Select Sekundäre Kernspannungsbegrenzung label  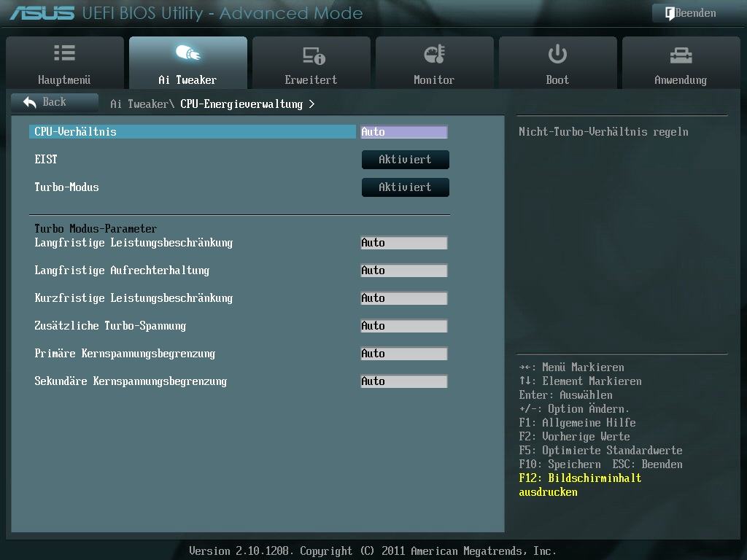(131, 381)
